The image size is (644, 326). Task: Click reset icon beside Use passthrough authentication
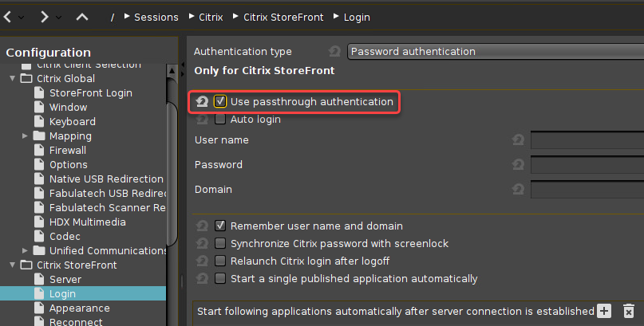click(202, 102)
